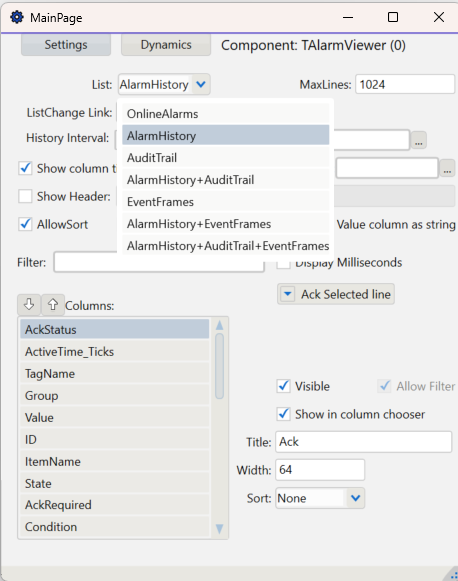Select TagName in the Columns list
Screen dimensions: 458x581
(x=114, y=374)
